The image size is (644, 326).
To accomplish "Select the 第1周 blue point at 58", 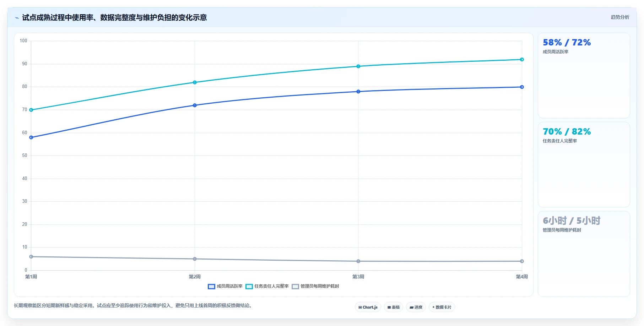I will pyautogui.click(x=31, y=137).
